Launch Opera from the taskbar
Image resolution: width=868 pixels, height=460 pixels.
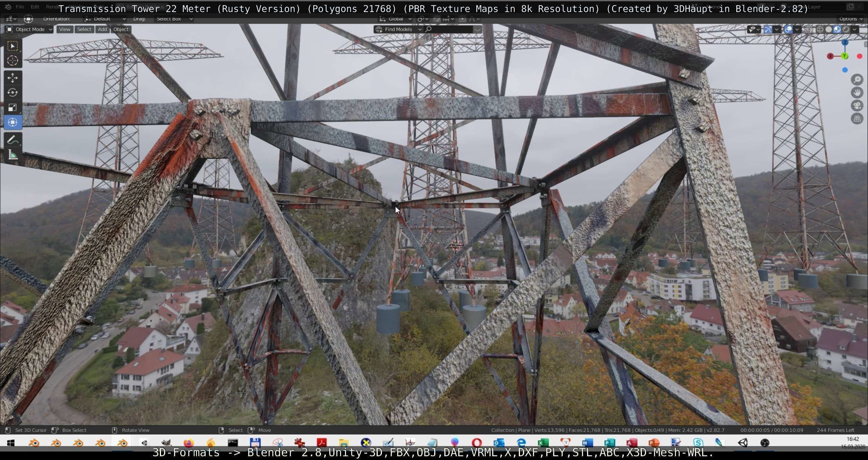click(477, 443)
